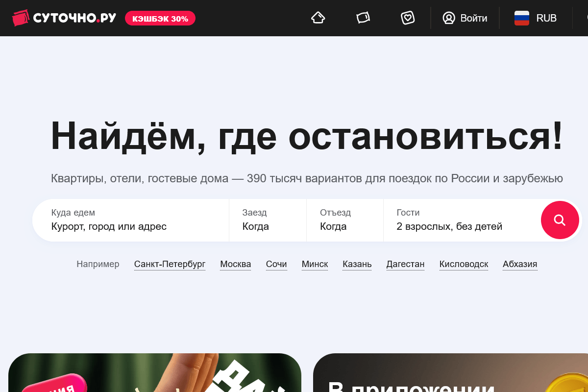
Task: Open the Заезд check-in date picker
Action: click(x=268, y=220)
